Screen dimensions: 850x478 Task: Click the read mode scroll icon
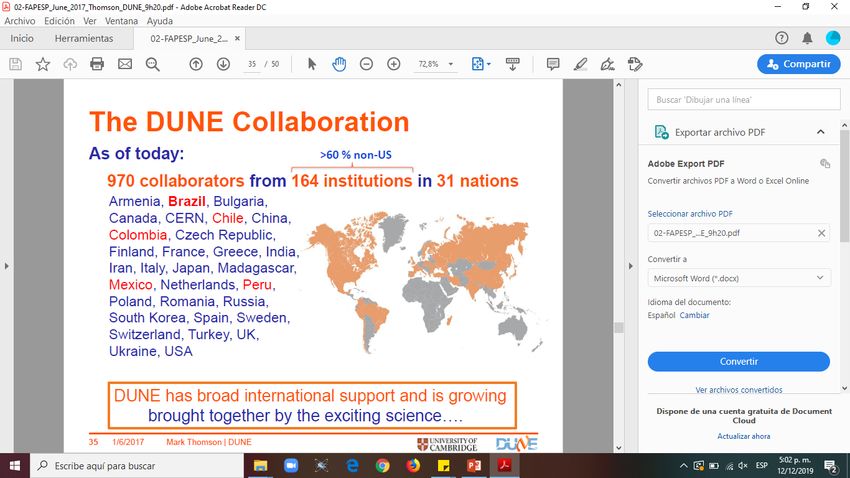point(512,64)
